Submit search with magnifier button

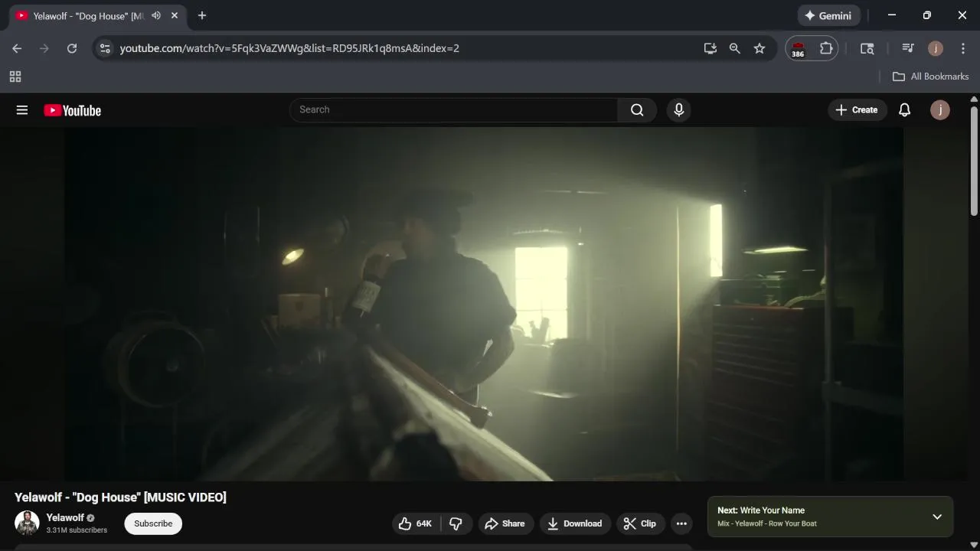(x=637, y=109)
